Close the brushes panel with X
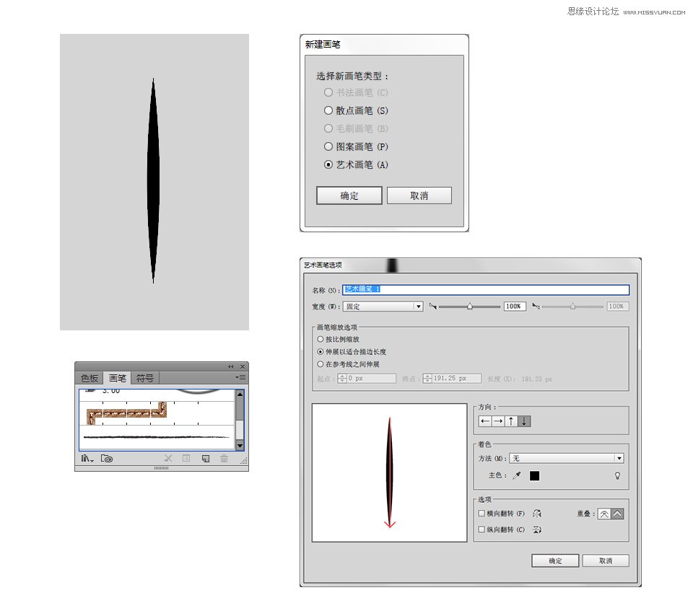The height and width of the screenshot is (616, 693). coord(243,367)
